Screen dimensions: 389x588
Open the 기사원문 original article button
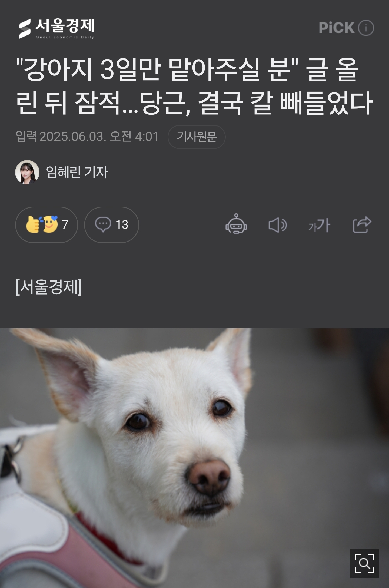pyautogui.click(x=197, y=137)
